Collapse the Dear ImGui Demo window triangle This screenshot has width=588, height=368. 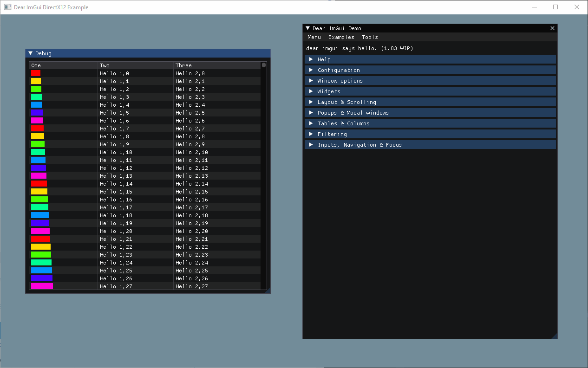tap(307, 28)
